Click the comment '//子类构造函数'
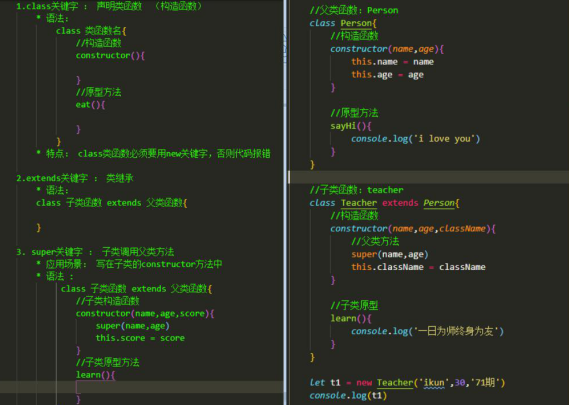The height and width of the screenshot is (405, 569). tap(108, 301)
